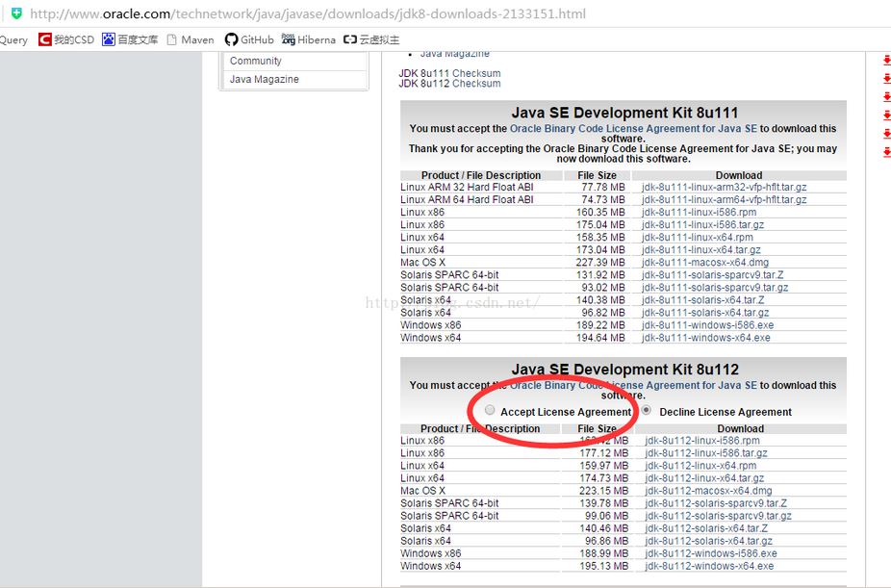Screen dimensions: 891x588
Task: Click the 227.39 MB file size cell
Action: tap(600, 262)
